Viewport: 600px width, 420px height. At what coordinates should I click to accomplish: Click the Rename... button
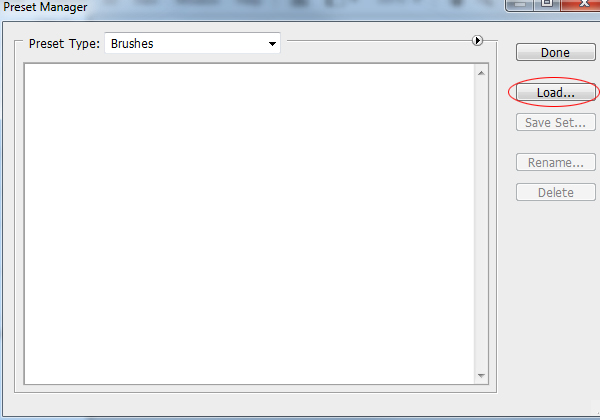[x=556, y=163]
